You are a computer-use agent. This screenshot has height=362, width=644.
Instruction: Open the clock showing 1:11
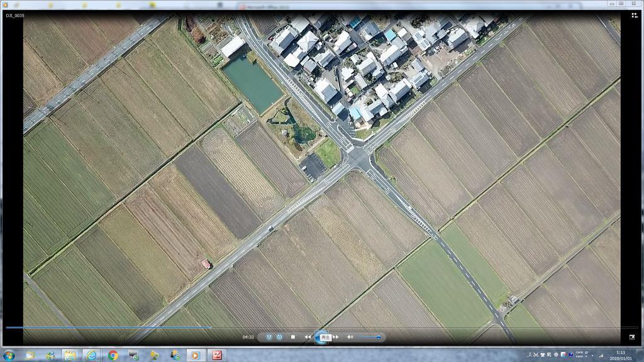point(621,356)
